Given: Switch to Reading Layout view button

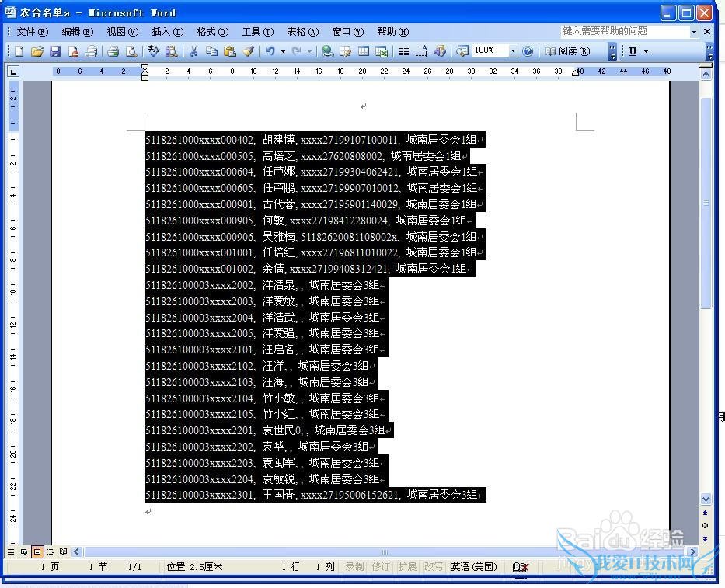Looking at the screenshot, I should (64, 551).
